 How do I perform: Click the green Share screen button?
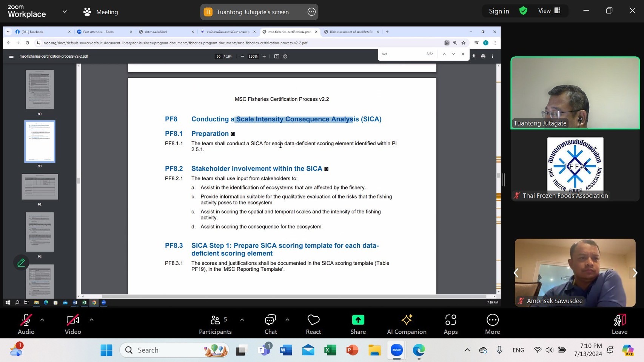click(358, 324)
